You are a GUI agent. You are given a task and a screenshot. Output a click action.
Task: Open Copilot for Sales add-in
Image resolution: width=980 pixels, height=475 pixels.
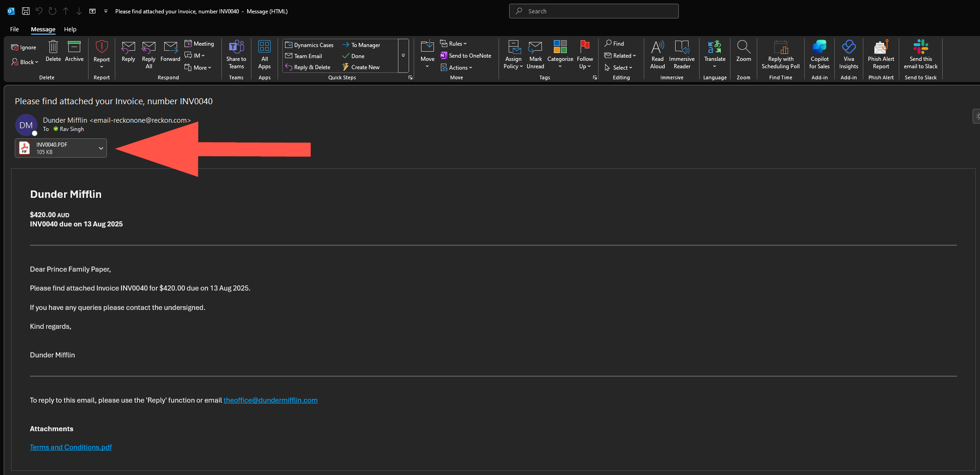819,55
